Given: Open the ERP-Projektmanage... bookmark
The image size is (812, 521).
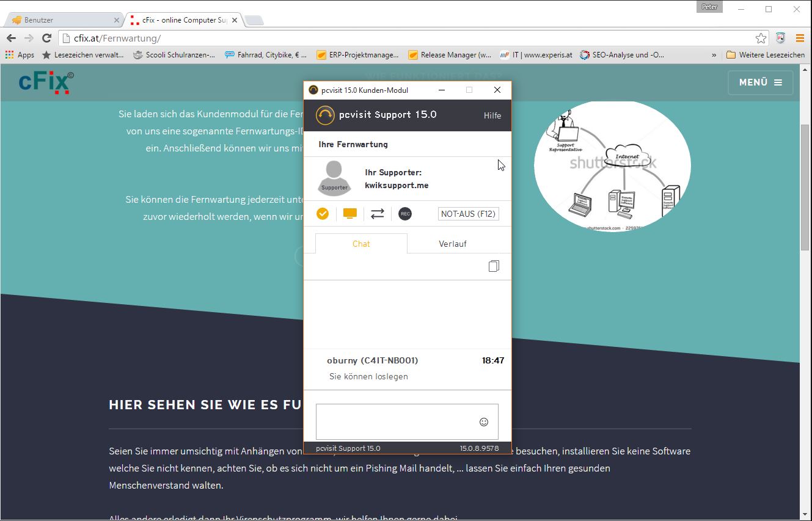Looking at the screenshot, I should 357,55.
